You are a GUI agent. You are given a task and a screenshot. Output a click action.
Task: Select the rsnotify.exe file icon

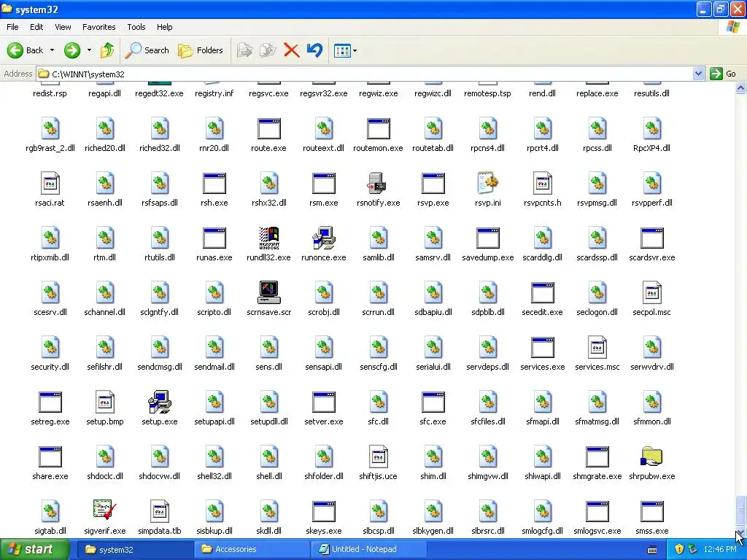coord(379,183)
